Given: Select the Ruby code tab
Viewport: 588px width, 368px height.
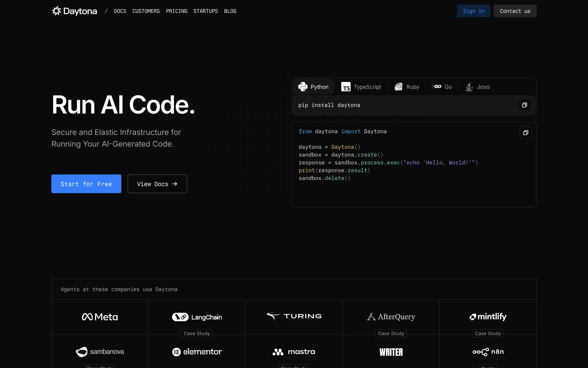Looking at the screenshot, I should [x=407, y=87].
